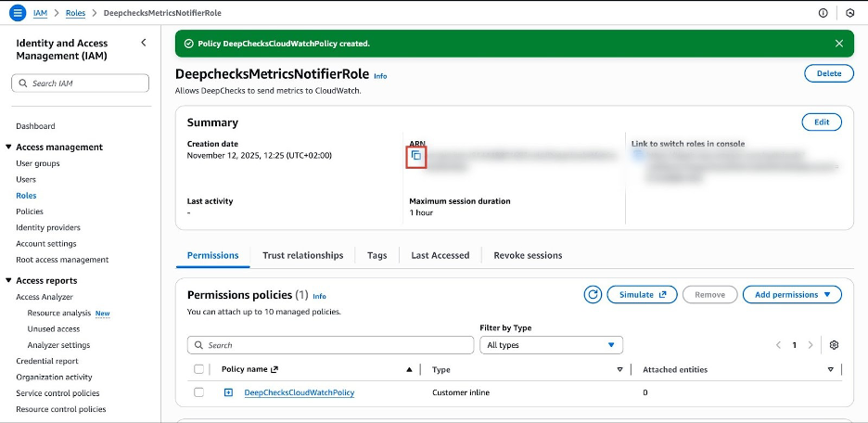Switch to the Trust relationships tab
Screen dimensions: 868x423
tap(302, 255)
